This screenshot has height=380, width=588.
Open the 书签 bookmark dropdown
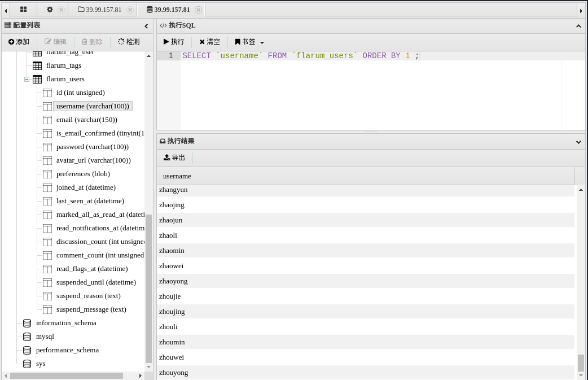pos(249,42)
